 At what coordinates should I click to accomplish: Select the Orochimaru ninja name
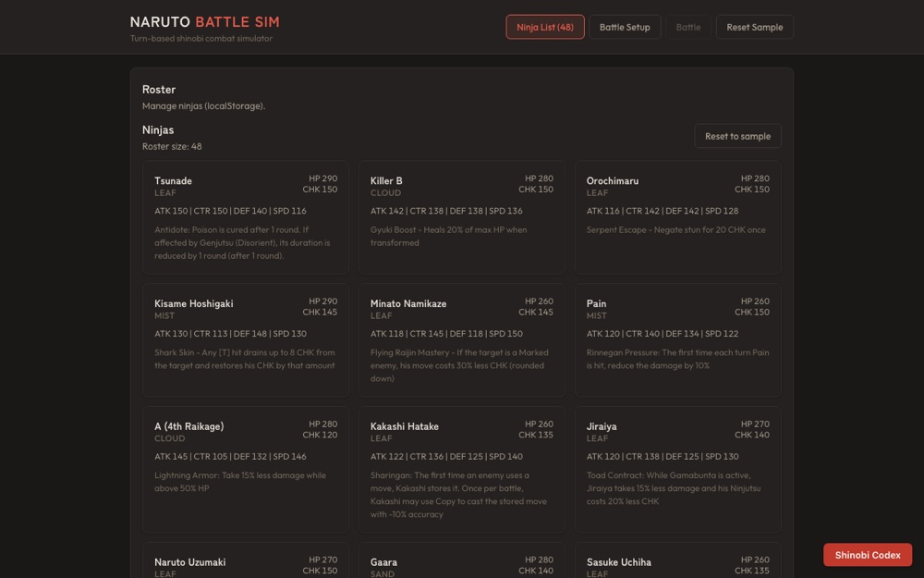click(613, 181)
